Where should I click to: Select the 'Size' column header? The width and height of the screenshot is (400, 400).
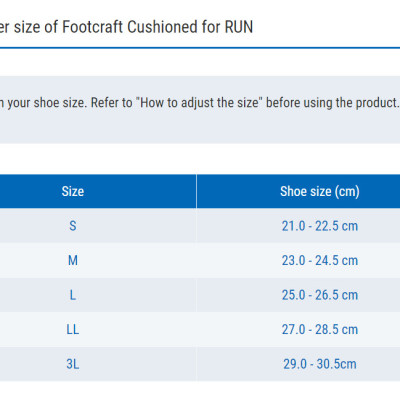98,191
